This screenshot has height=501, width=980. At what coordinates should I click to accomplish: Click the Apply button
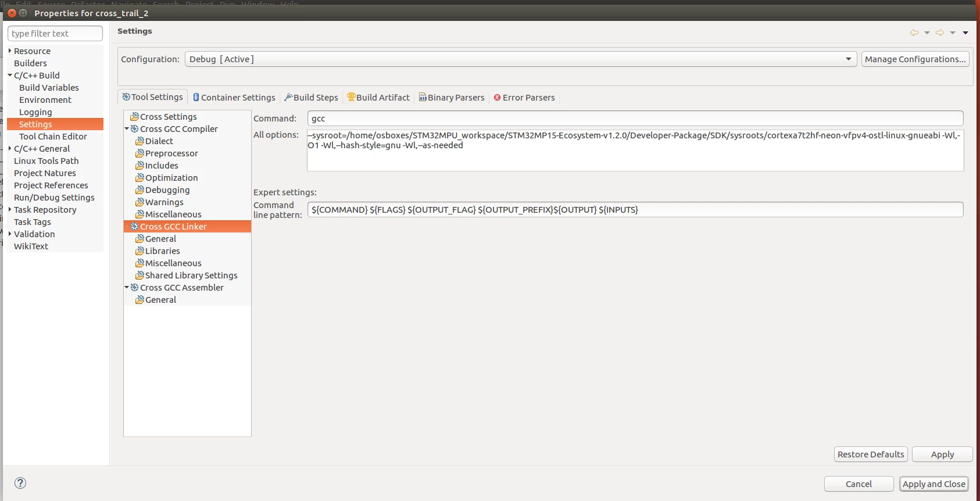pyautogui.click(x=942, y=455)
